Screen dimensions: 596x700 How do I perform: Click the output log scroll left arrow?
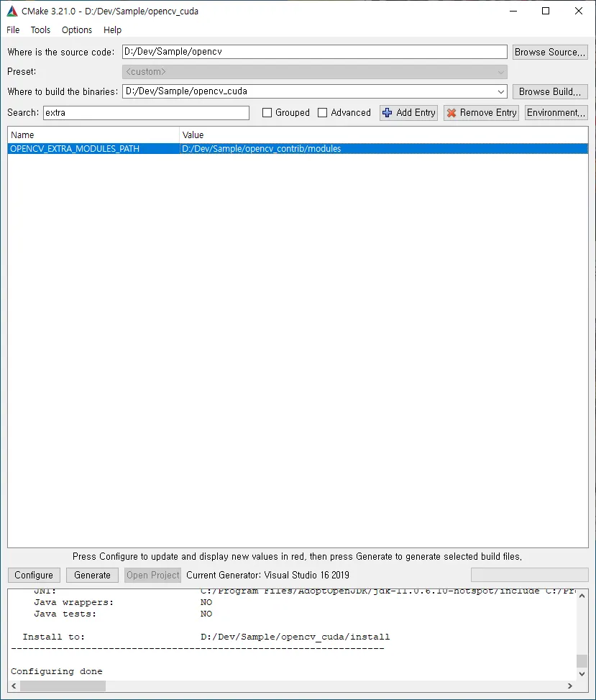pos(14,686)
